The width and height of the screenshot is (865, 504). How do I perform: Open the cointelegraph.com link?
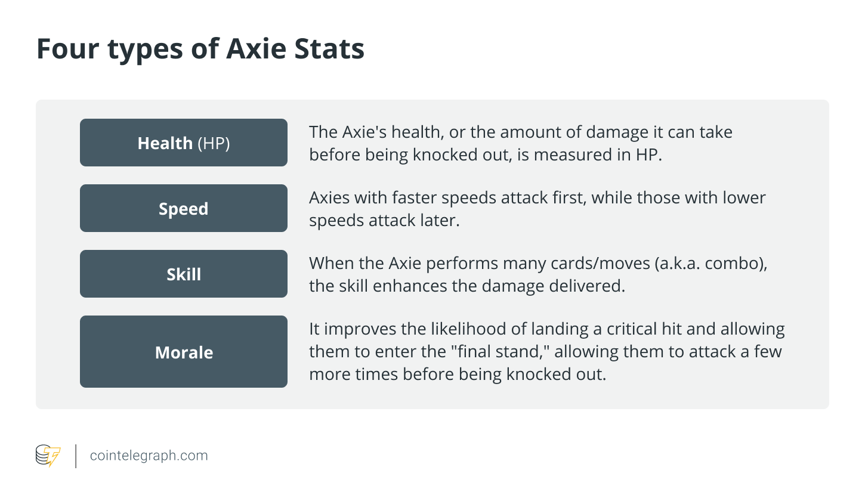click(x=149, y=456)
